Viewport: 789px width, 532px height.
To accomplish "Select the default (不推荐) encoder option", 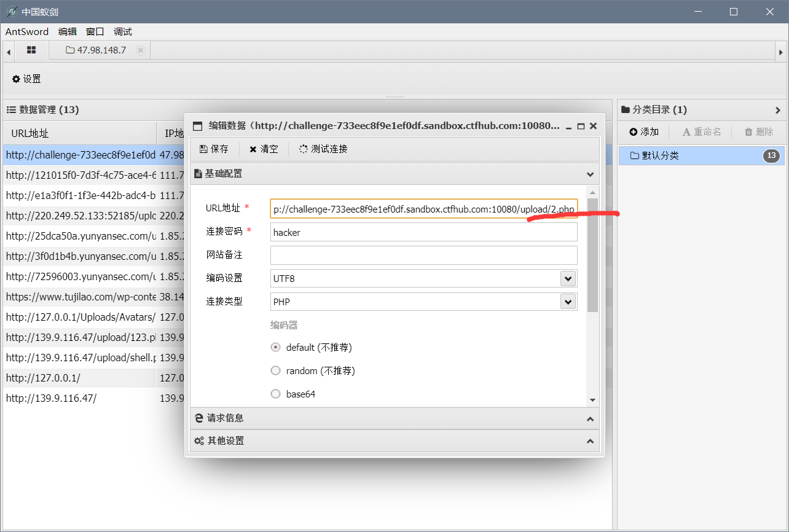I will pos(275,347).
